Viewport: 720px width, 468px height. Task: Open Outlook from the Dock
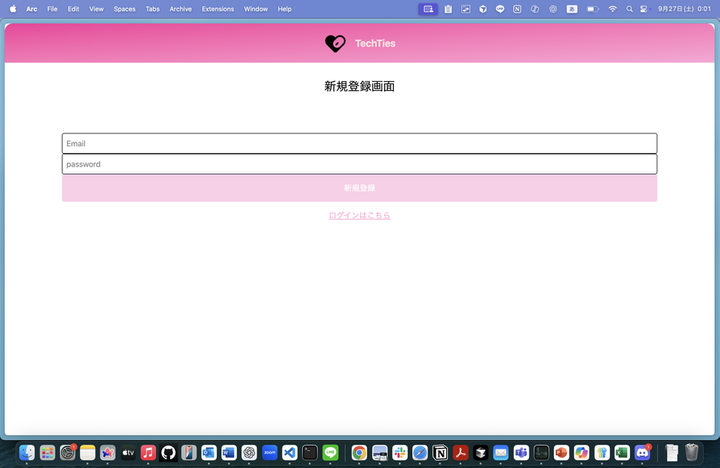(x=209, y=453)
